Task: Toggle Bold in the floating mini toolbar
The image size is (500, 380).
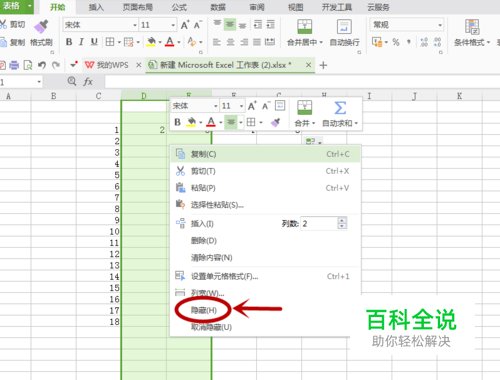Action: [x=177, y=122]
